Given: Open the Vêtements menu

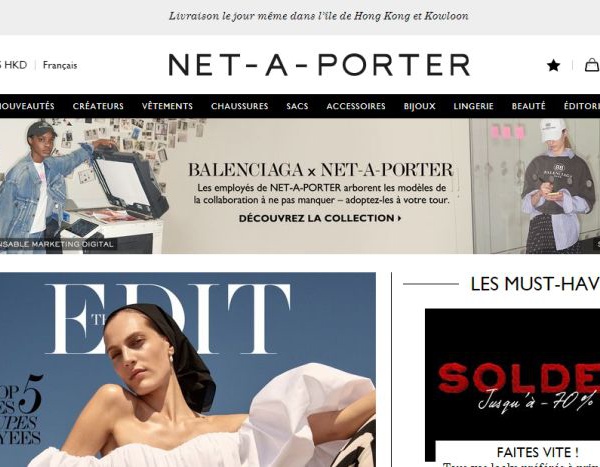Looking at the screenshot, I should pyautogui.click(x=167, y=106).
